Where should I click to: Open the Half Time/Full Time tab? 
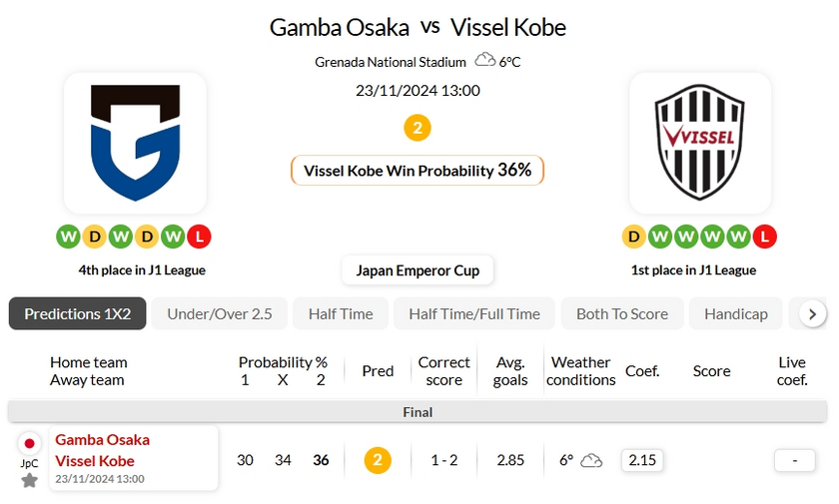[474, 313]
